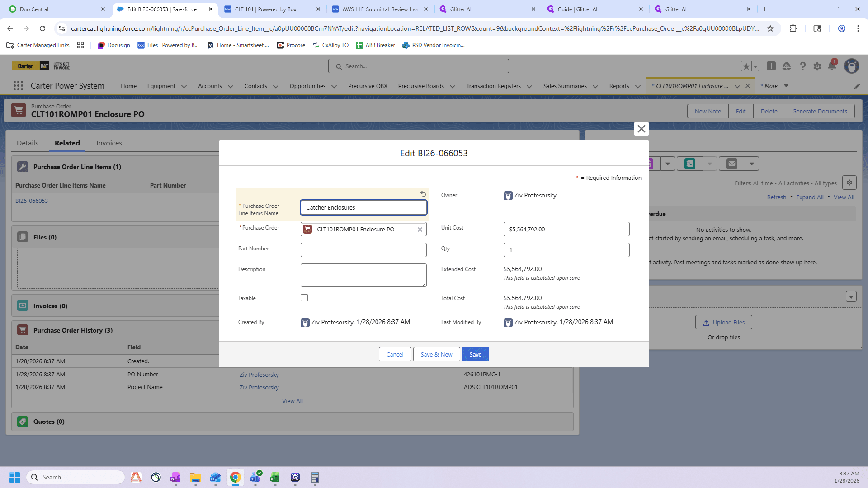Open Salesforce notifications bell

click(x=832, y=66)
